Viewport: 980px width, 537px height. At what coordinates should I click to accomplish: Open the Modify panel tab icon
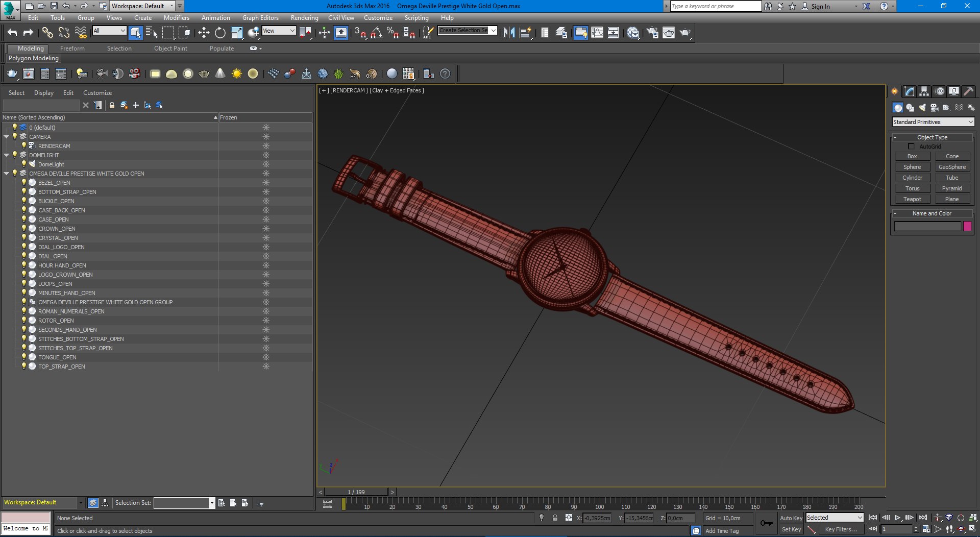[910, 91]
